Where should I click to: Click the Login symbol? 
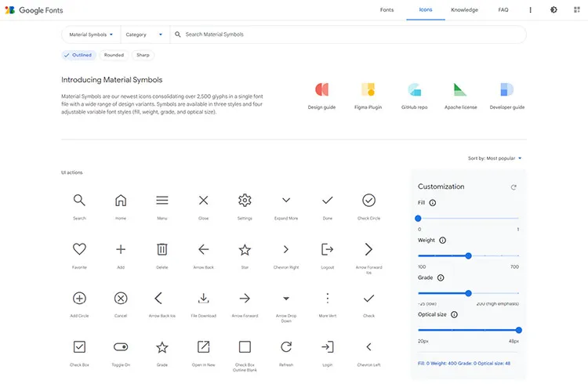(x=328, y=347)
